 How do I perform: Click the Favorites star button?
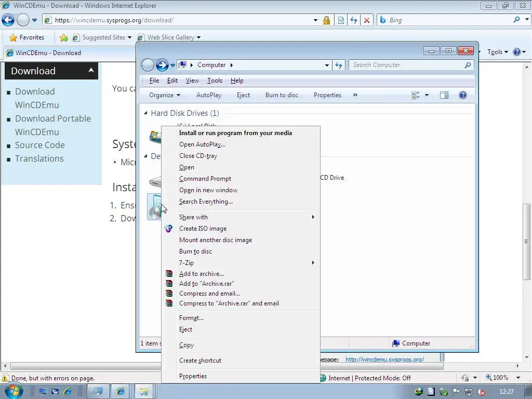coord(27,37)
